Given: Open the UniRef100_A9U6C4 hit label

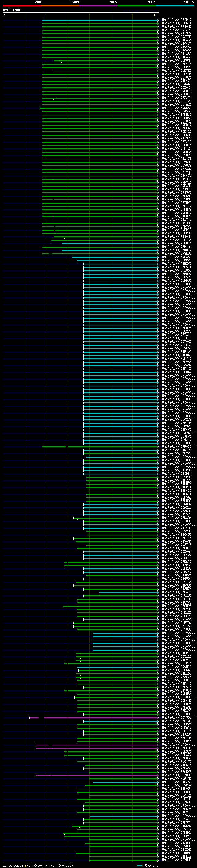Looking at the screenshot, I should coord(177,23).
